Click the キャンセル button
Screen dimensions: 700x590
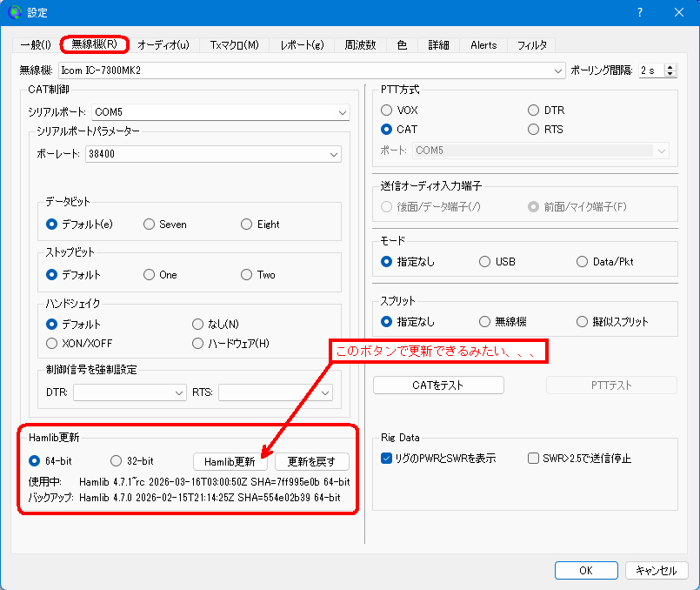[656, 570]
